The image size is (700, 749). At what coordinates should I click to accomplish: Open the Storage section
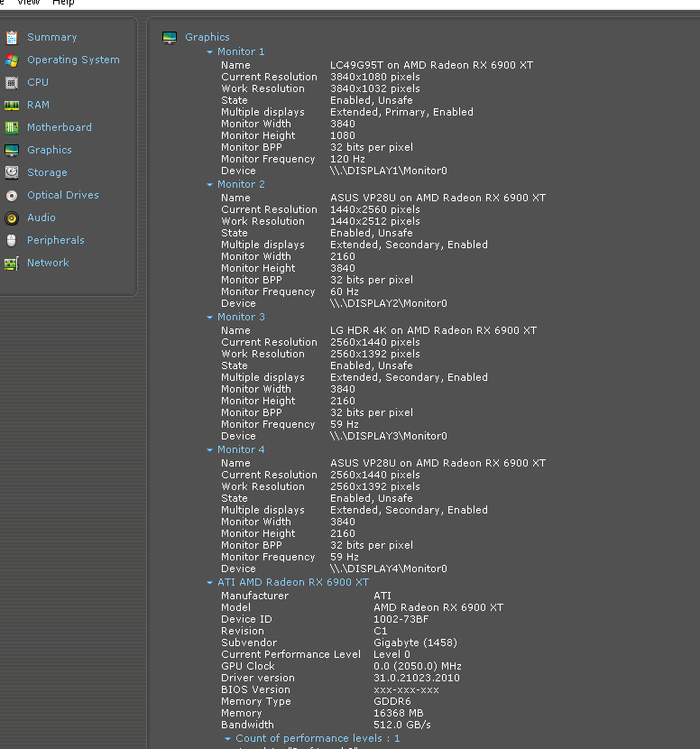tap(47, 172)
